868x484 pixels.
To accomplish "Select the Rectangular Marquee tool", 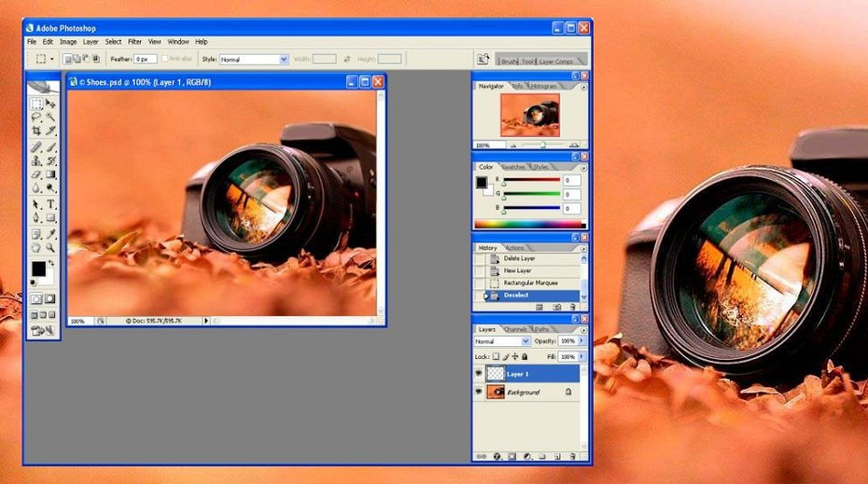I will [36, 104].
